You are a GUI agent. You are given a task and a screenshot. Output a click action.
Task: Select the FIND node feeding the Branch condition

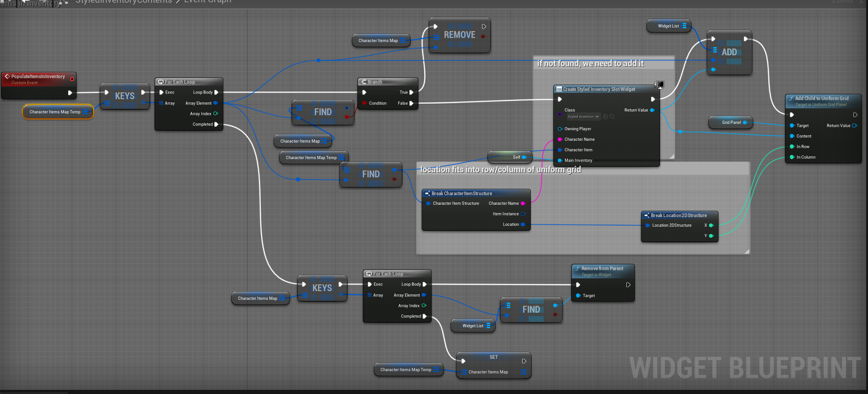(323, 112)
